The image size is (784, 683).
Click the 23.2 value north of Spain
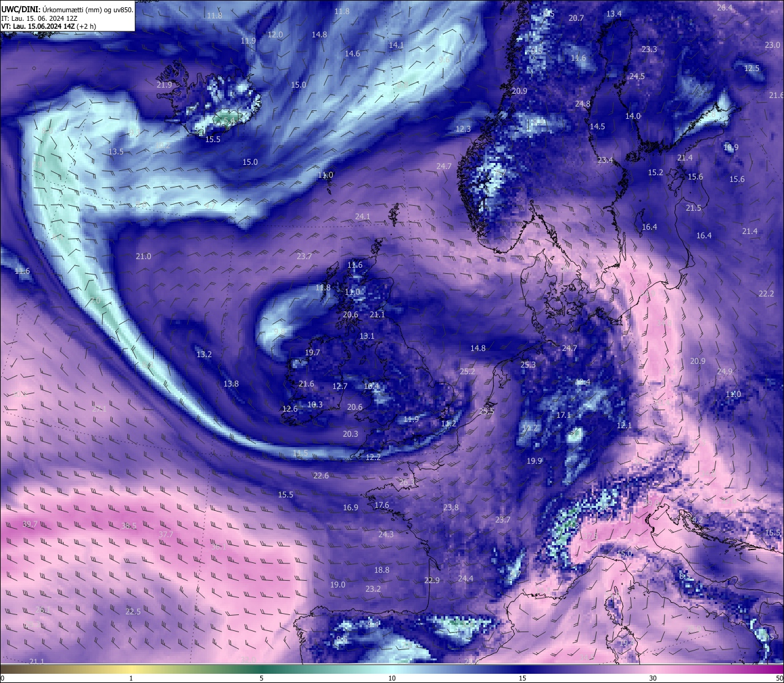point(373,589)
